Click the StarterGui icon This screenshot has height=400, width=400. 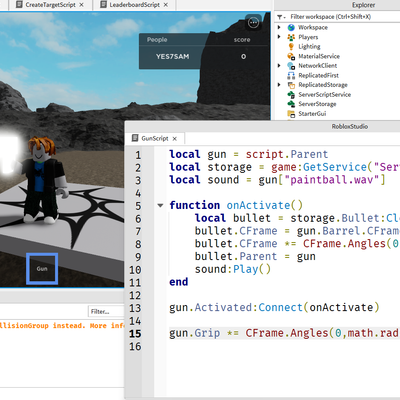(x=291, y=114)
